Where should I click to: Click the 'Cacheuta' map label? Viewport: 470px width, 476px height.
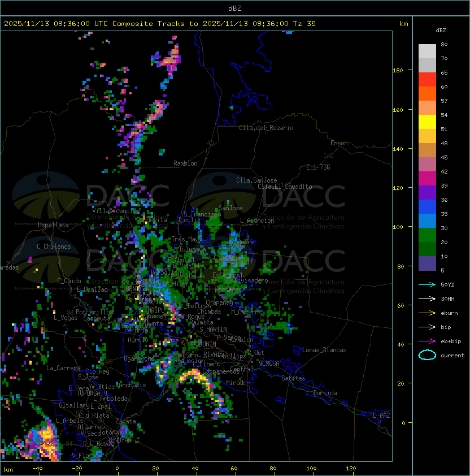[97, 318]
